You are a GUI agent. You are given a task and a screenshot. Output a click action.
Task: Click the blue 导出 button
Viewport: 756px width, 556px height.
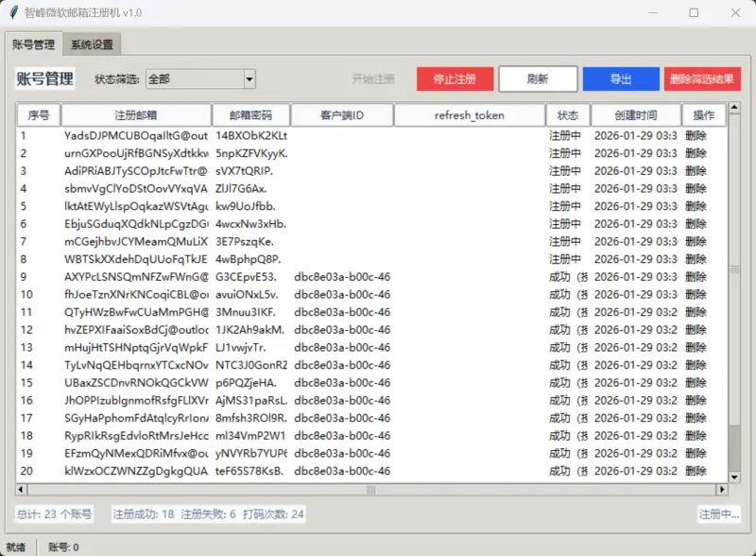point(621,78)
